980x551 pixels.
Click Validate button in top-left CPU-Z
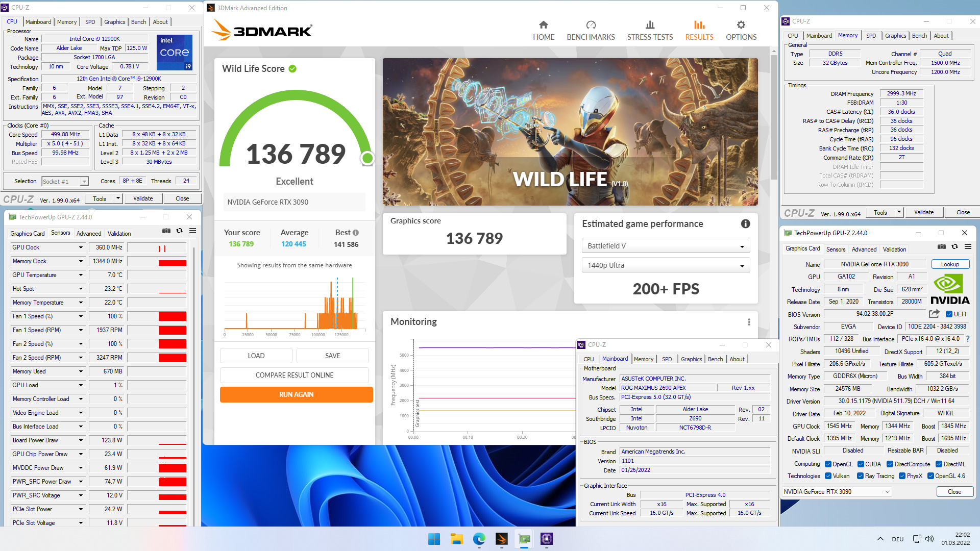143,198
